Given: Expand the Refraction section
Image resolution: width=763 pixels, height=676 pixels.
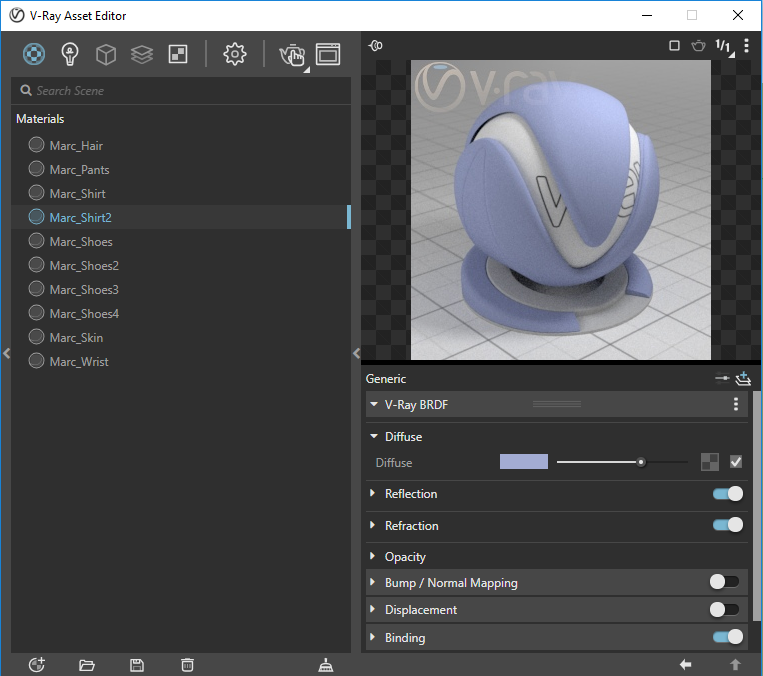Looking at the screenshot, I should [x=373, y=525].
